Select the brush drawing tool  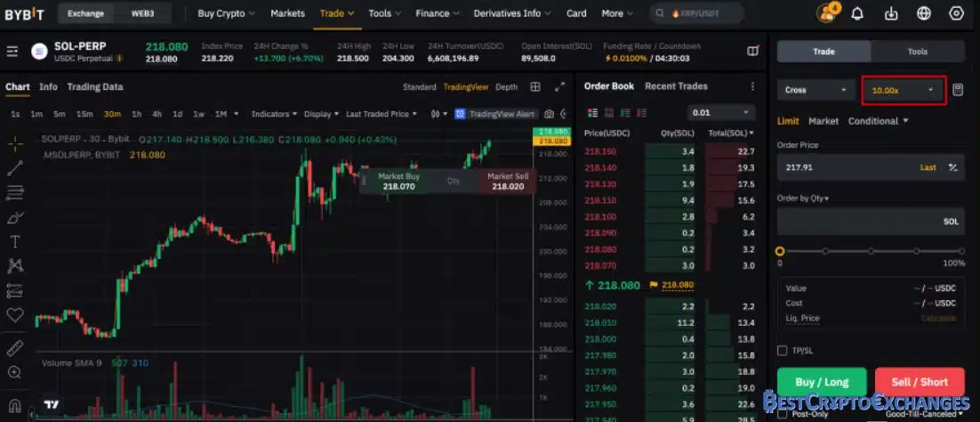point(15,217)
